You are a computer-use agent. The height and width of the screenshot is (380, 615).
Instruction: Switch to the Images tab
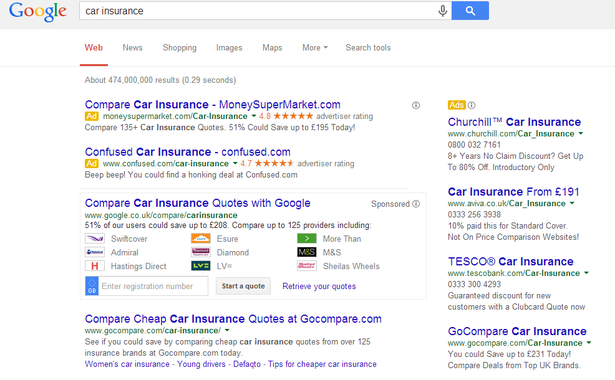click(229, 48)
